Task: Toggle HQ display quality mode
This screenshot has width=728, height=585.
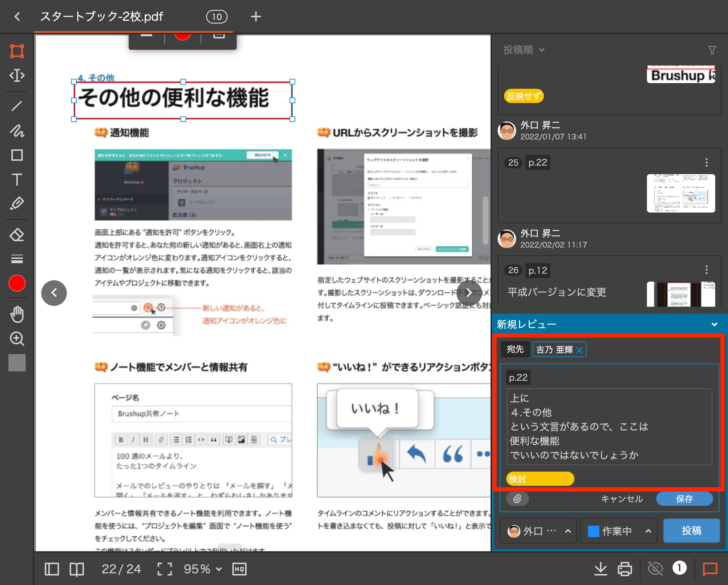Action: (x=239, y=569)
